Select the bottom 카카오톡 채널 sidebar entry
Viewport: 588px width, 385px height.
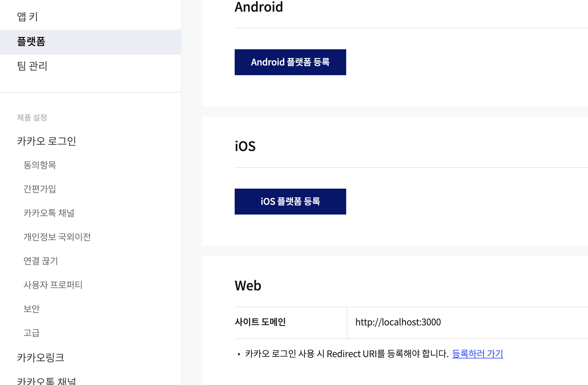pos(46,381)
